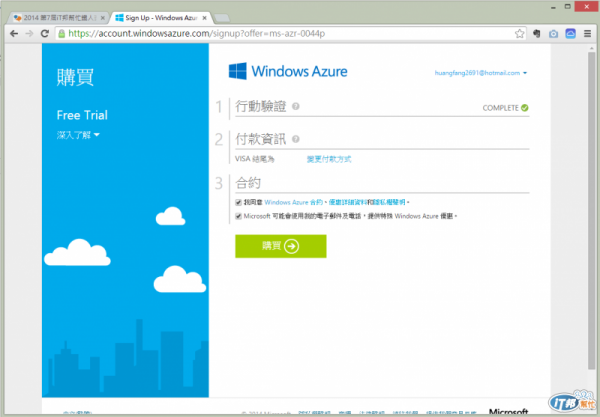The height and width of the screenshot is (417, 600).
Task: Open the Windows Azure 合約 link
Action: tap(293, 202)
